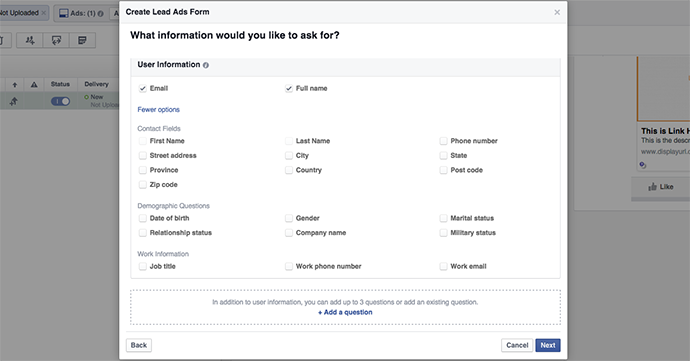The height and width of the screenshot is (361, 690).
Task: Click the upload arrow icon in the ad row
Action: click(x=14, y=101)
